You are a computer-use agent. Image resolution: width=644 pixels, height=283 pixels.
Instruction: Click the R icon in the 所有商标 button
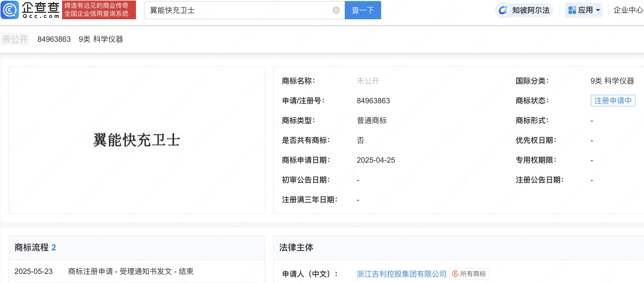(455, 274)
